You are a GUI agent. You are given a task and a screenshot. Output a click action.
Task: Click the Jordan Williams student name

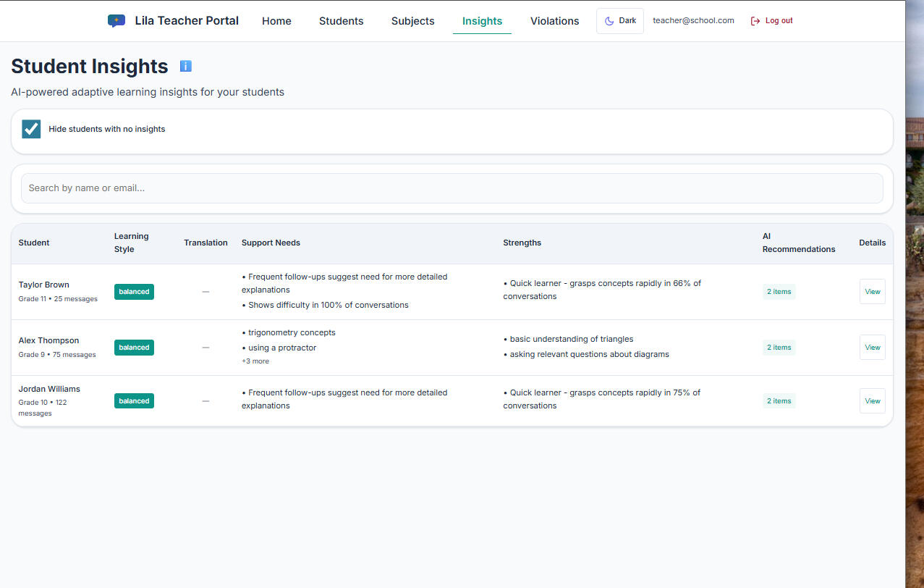pyautogui.click(x=49, y=389)
